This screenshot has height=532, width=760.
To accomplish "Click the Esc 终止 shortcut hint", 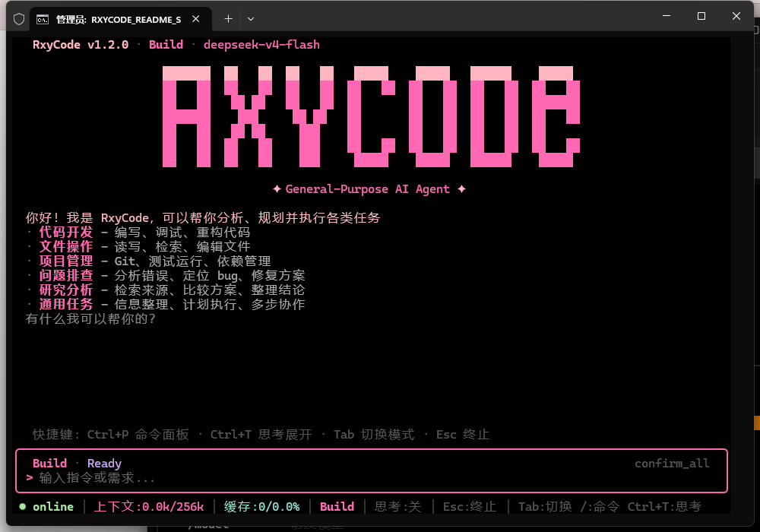I will (x=463, y=435).
